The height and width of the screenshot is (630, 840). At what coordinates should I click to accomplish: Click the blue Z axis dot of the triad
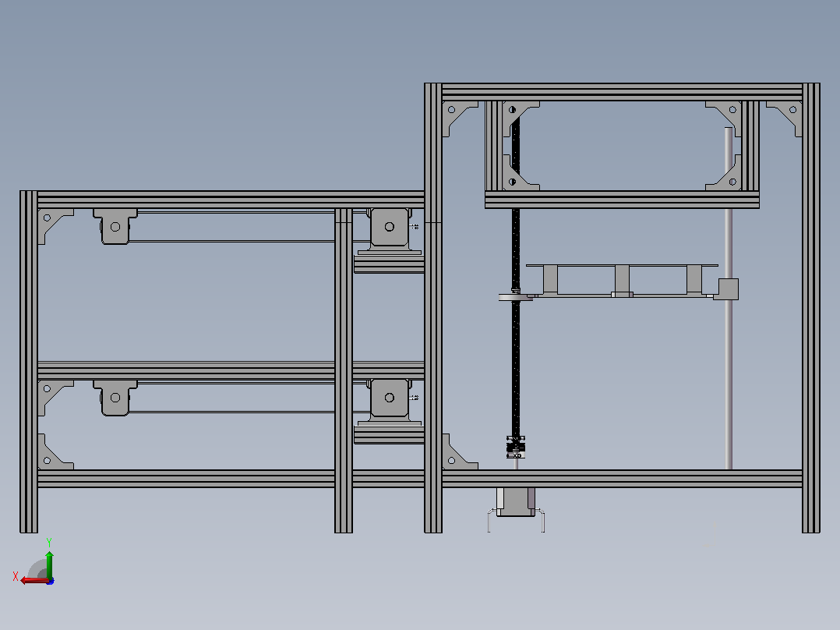coord(51,581)
